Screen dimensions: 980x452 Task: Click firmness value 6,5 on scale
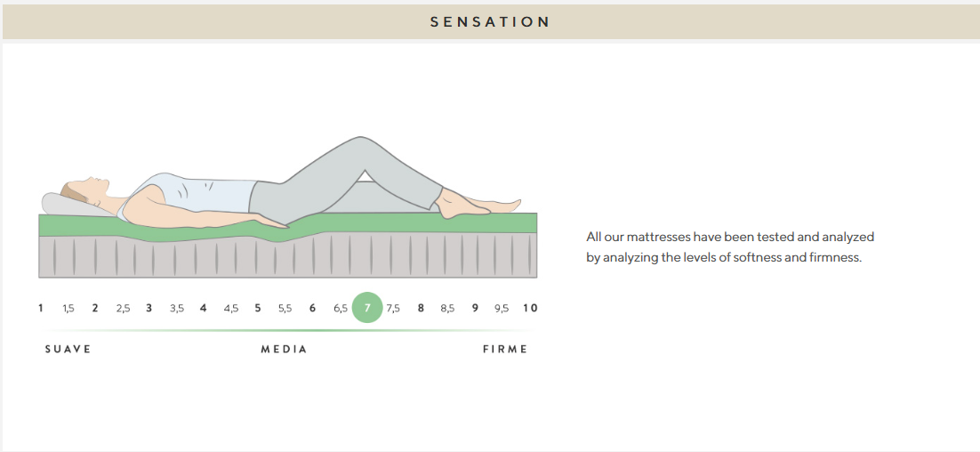tap(341, 309)
